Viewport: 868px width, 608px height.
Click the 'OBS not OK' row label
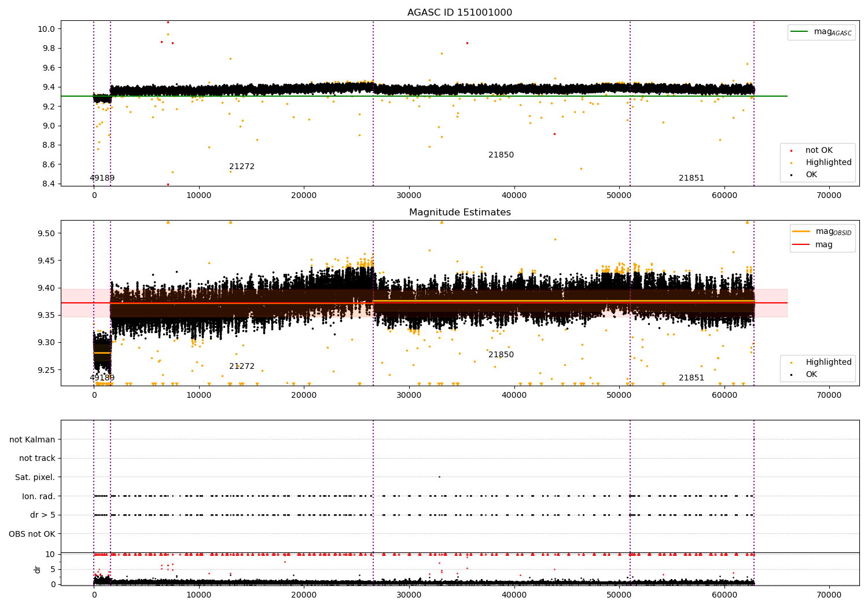32,534
